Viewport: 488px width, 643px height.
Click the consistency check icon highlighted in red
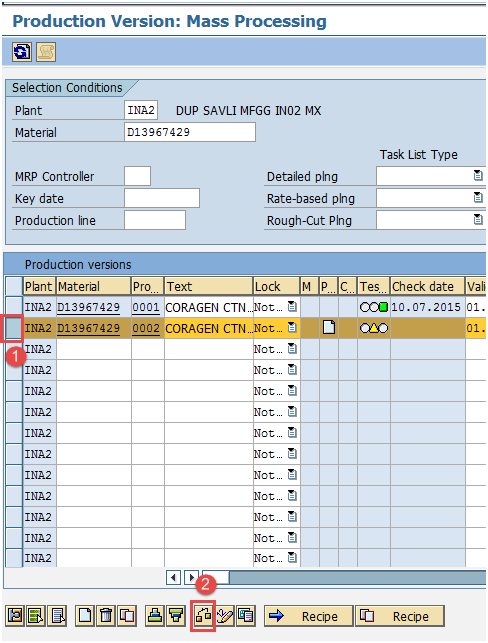(203, 616)
